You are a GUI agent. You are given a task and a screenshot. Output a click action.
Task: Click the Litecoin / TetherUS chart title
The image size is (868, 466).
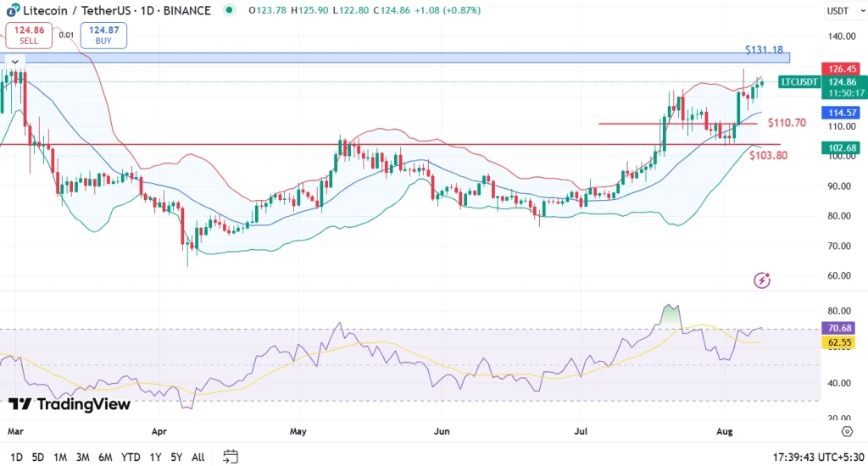(x=117, y=10)
